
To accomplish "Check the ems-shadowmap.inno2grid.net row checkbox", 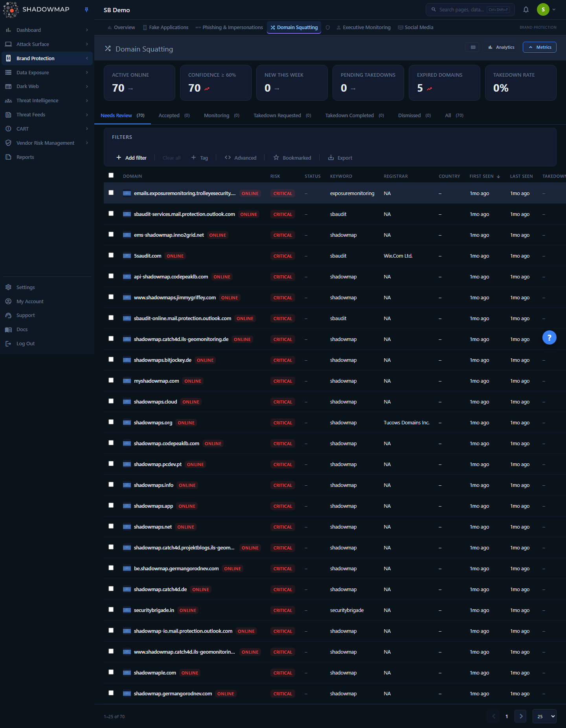I will 111,234.
